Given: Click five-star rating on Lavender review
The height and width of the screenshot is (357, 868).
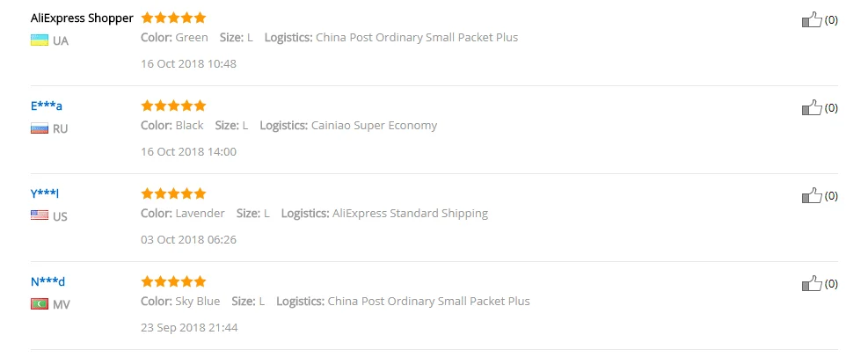Looking at the screenshot, I should [x=173, y=193].
